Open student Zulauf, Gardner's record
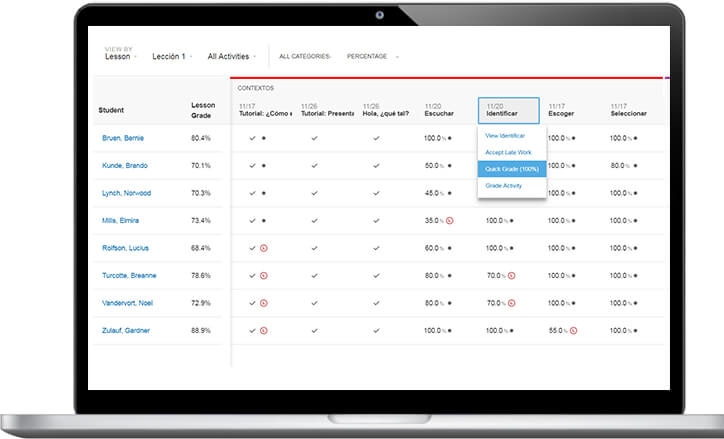This screenshot has width=724, height=439. (125, 330)
